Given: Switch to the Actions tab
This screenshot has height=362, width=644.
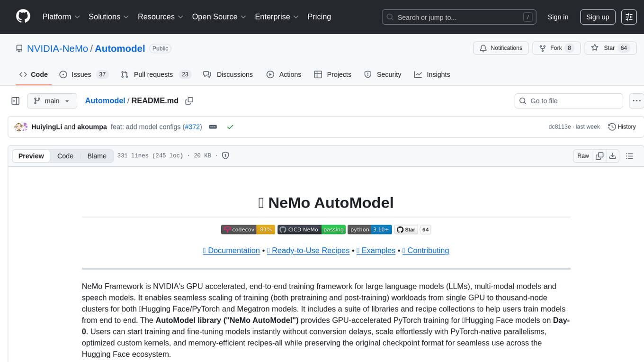Looking at the screenshot, I should (284, 74).
